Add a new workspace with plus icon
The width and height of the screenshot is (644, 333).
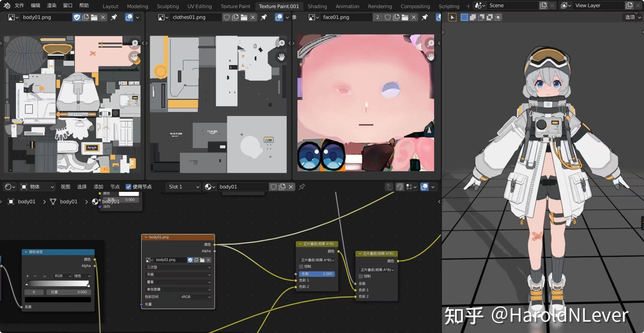point(468,6)
